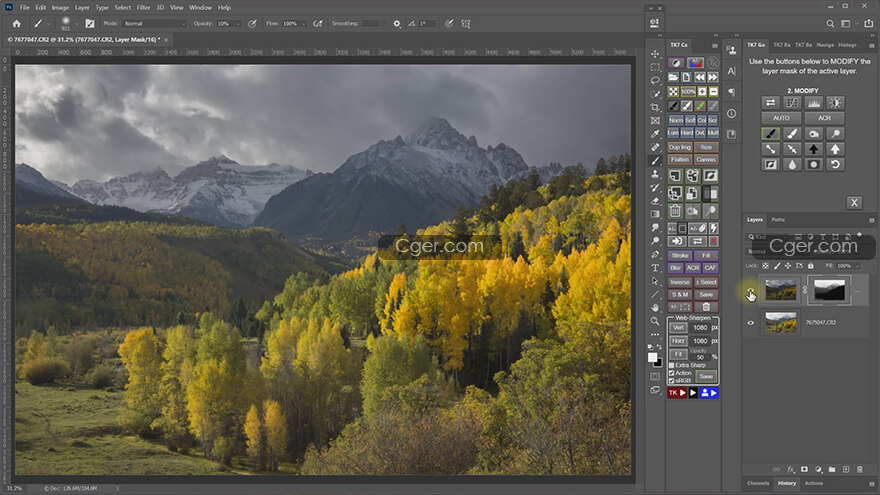
Task: Switch to the Paths tab
Action: pos(778,219)
